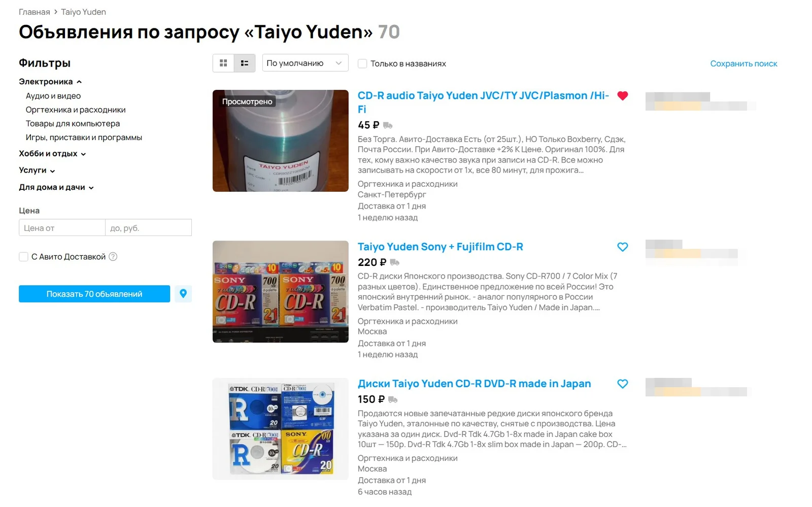Select Оргтехника и расходники filter subcategory
This screenshot has height=507, width=812.
click(76, 110)
